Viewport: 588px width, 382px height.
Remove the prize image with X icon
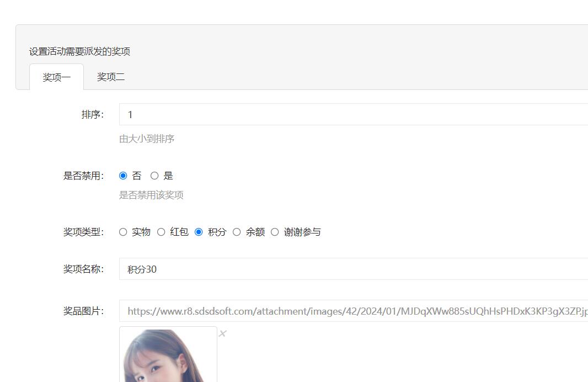pos(223,333)
